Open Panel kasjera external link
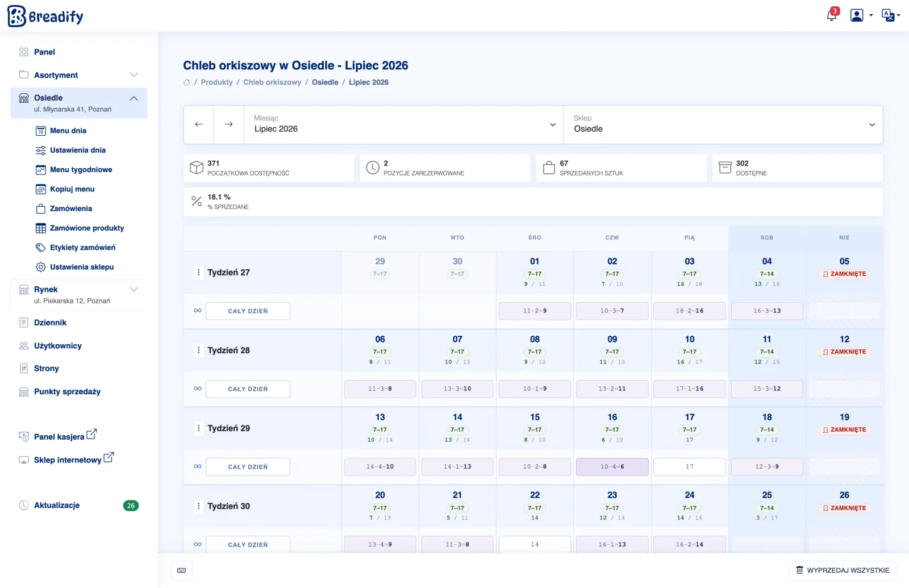 coord(58,436)
